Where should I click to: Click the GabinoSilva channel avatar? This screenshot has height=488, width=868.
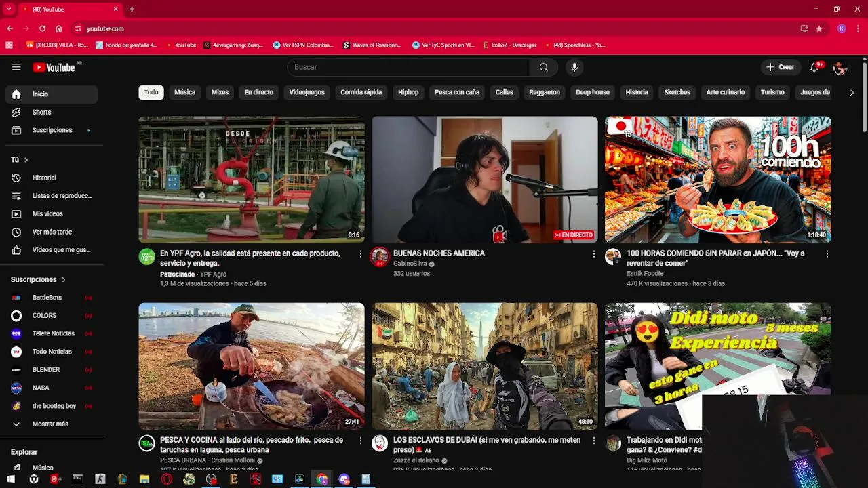point(380,257)
